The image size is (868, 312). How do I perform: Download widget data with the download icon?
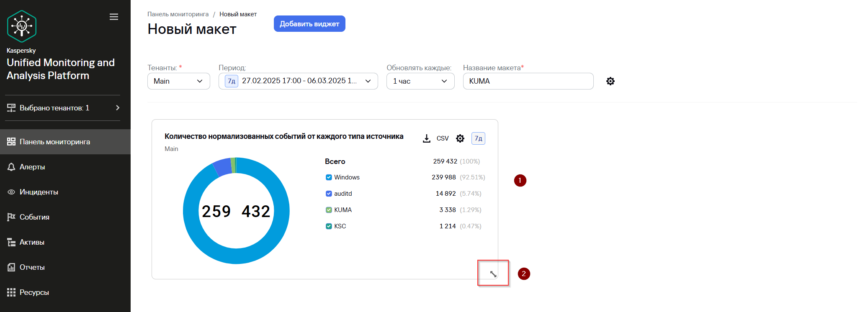tap(427, 138)
